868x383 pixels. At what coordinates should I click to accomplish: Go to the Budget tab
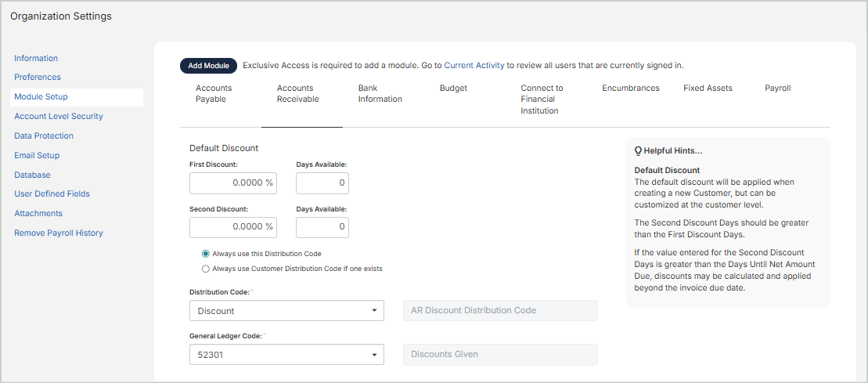tap(453, 89)
